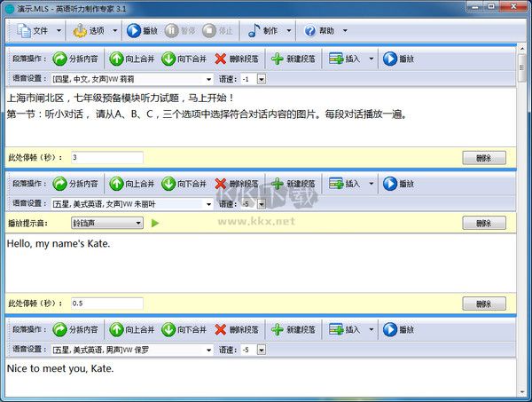Click 分拆内容 in the Kate paragraph toolbar
The image size is (532, 402).
(x=75, y=184)
